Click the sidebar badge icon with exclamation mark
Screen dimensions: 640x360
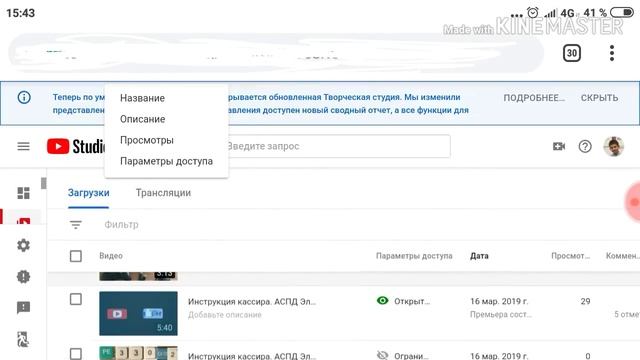pyautogui.click(x=23, y=276)
